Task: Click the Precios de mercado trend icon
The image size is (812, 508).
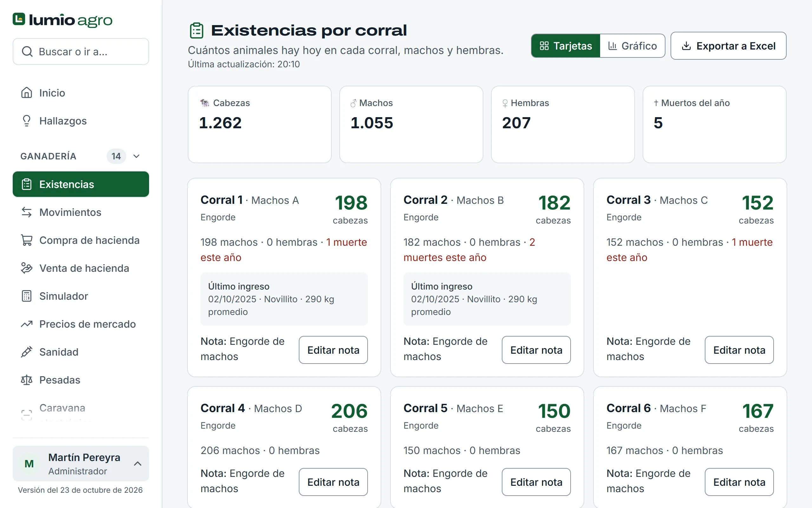Action: pos(27,324)
